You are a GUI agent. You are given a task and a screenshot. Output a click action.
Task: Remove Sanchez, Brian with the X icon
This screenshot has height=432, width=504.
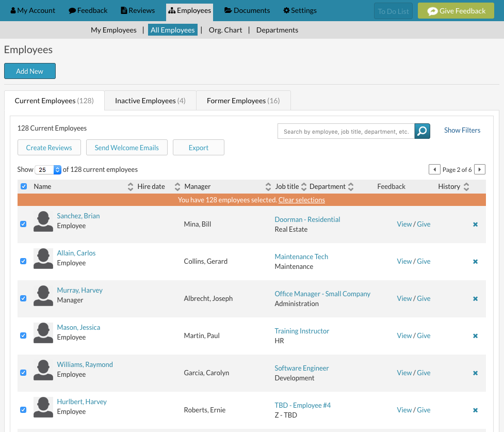point(476,224)
